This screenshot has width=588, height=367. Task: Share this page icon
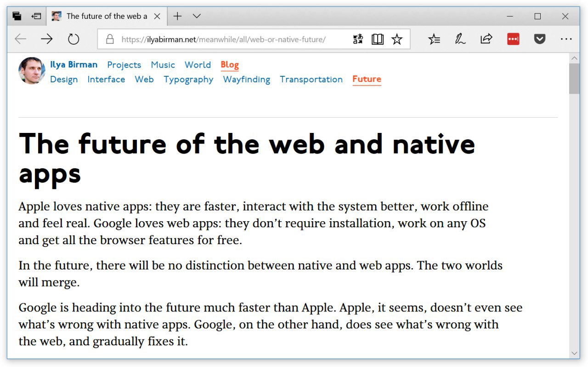[486, 39]
